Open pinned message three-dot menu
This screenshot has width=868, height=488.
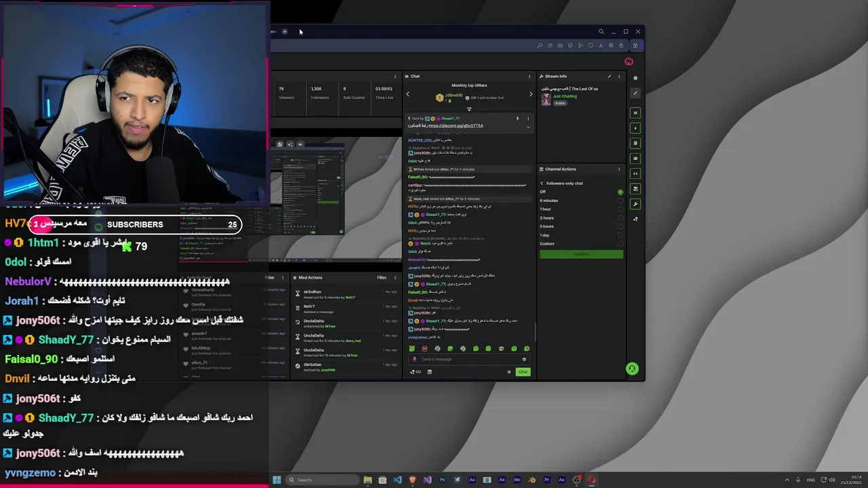(528, 119)
